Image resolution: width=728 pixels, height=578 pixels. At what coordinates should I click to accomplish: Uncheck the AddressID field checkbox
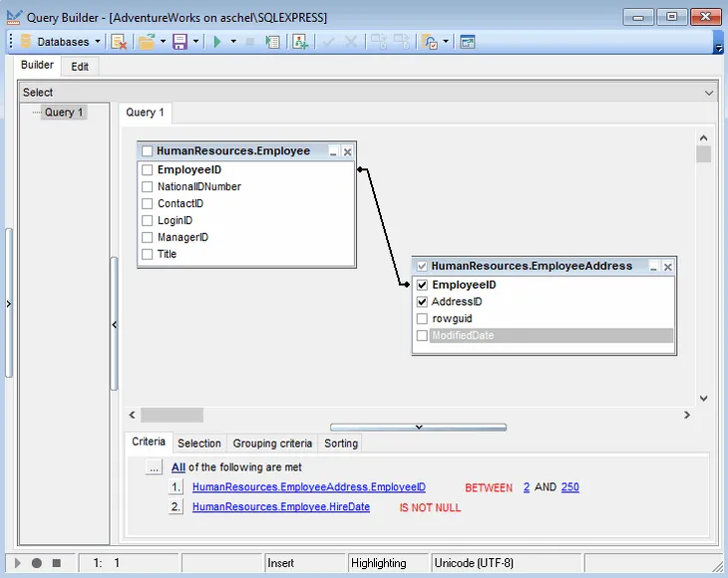[422, 302]
